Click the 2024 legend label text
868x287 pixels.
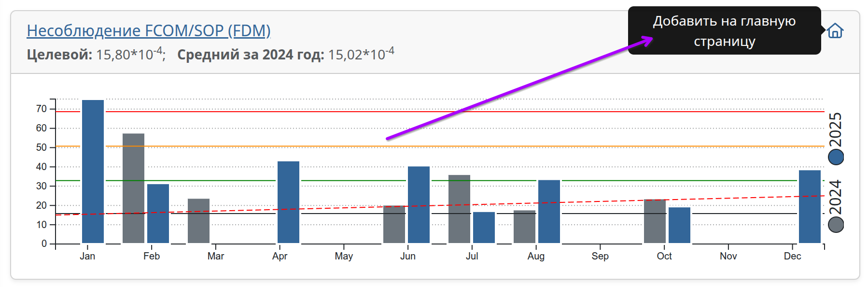click(836, 197)
